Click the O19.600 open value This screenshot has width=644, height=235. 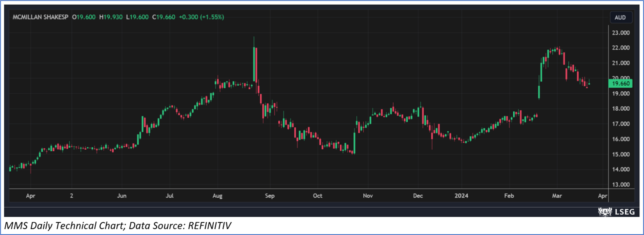tap(83, 17)
